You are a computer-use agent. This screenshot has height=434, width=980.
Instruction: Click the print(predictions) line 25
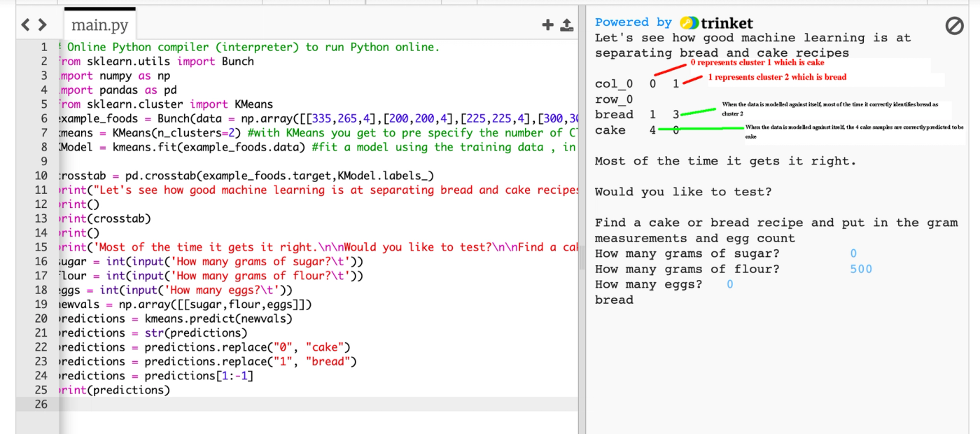coord(113,390)
